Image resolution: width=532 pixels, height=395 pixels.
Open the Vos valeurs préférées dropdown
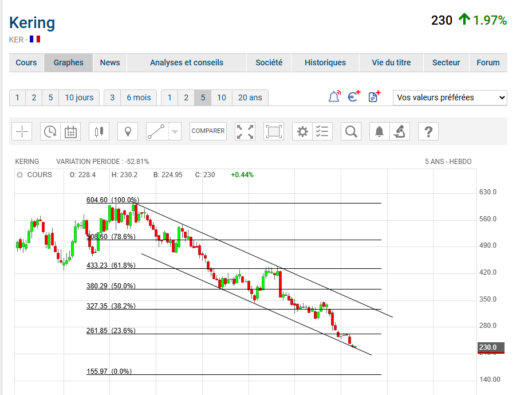click(450, 97)
